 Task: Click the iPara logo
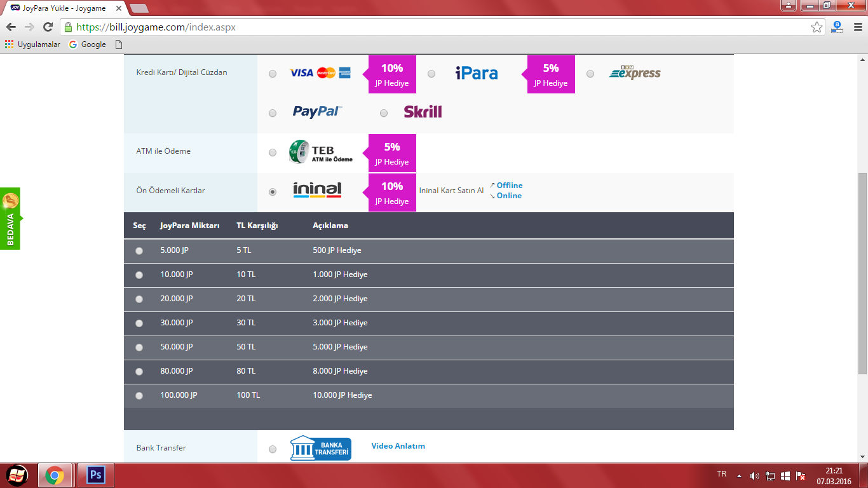(477, 73)
